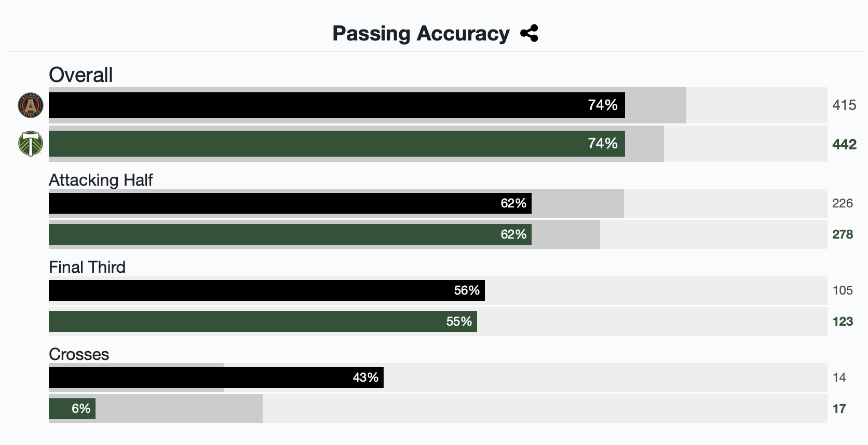Click the 226 attacking half total
Viewport: 868px width, 445px height.
tap(843, 203)
